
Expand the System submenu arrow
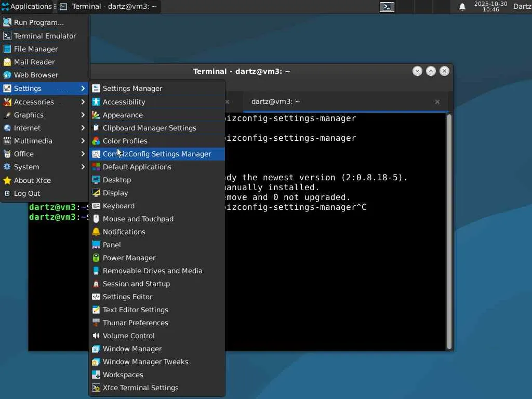click(x=83, y=167)
